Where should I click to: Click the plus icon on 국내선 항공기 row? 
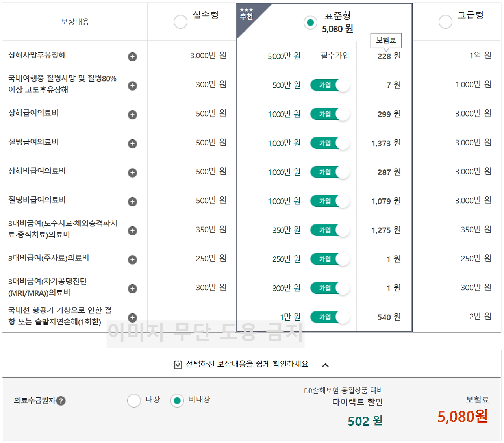132,318
